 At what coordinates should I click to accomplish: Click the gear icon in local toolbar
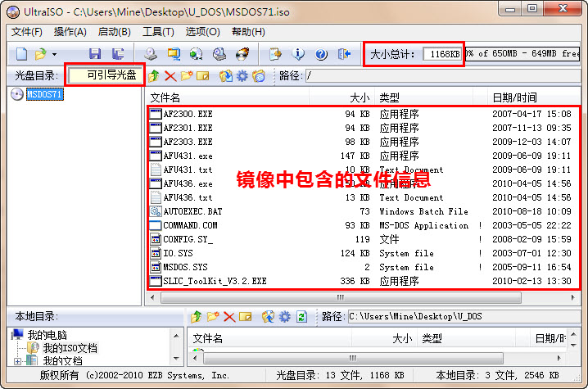pos(285,317)
